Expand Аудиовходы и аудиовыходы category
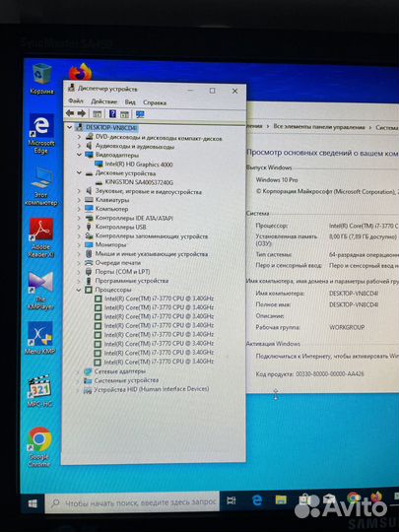This screenshot has width=399, height=532. tap(79, 146)
